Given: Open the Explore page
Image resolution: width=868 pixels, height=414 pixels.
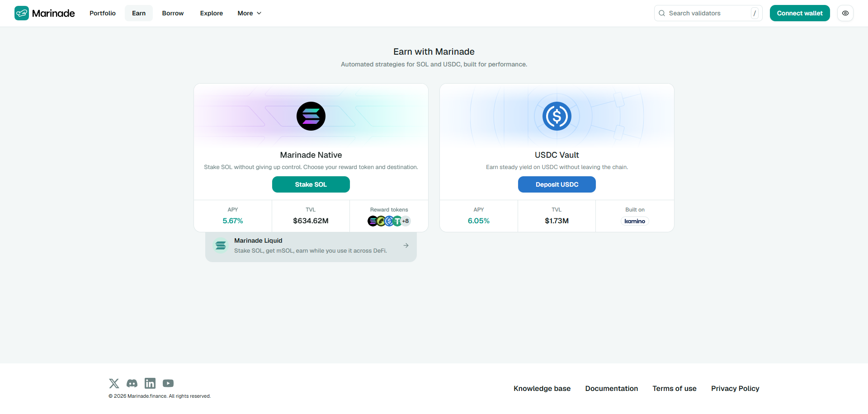Looking at the screenshot, I should [x=212, y=13].
